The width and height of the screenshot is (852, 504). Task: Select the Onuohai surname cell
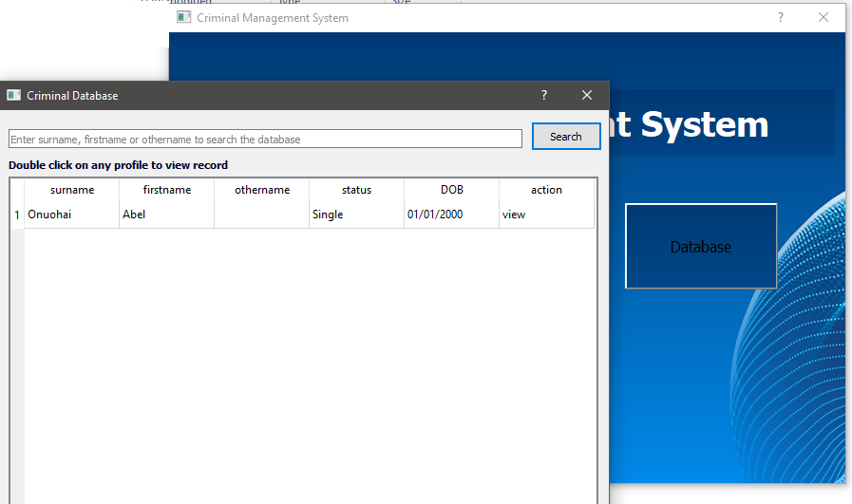[72, 215]
